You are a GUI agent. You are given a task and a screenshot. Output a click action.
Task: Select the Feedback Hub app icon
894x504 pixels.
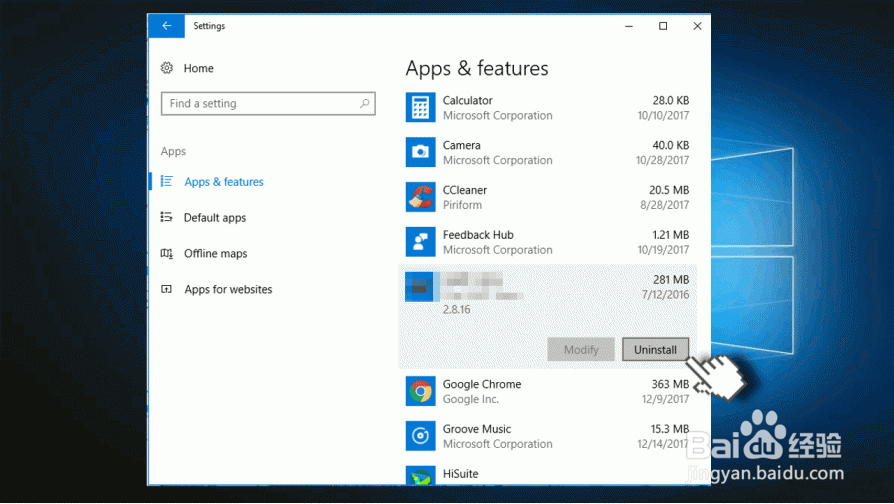click(420, 242)
